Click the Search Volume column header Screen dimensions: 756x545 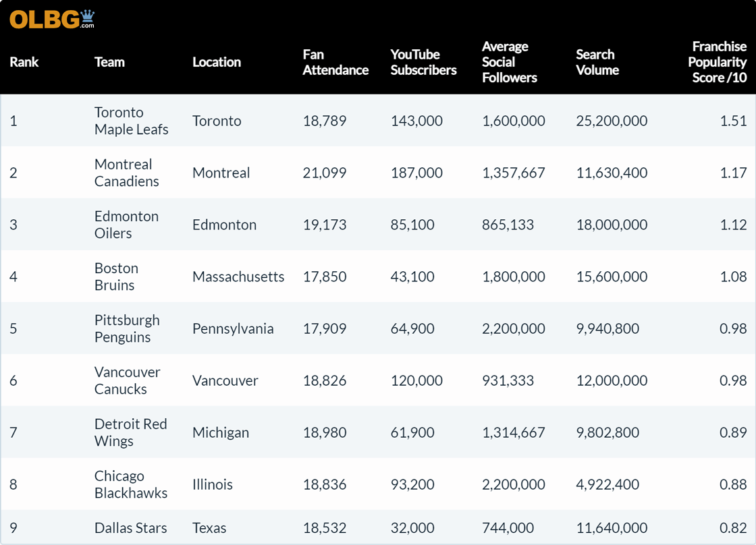(x=597, y=62)
